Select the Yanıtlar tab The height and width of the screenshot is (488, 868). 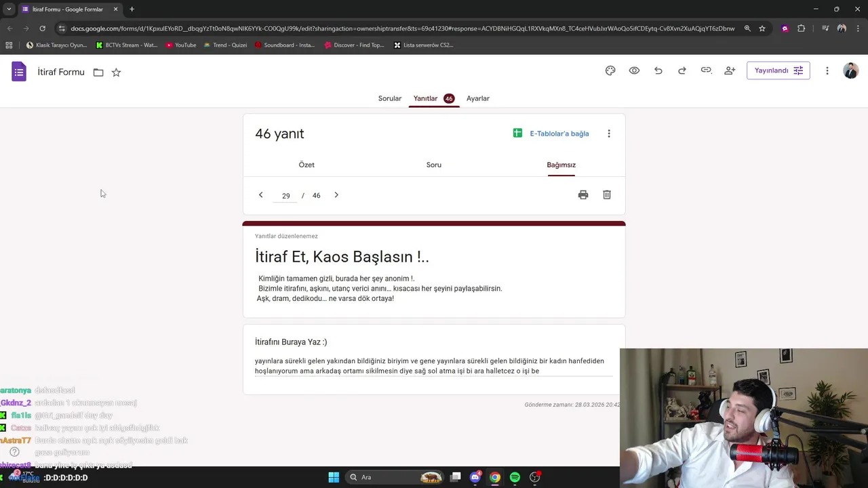coord(433,98)
